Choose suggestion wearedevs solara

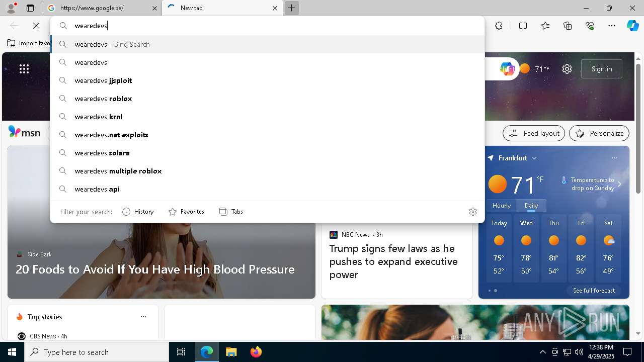pyautogui.click(x=268, y=153)
